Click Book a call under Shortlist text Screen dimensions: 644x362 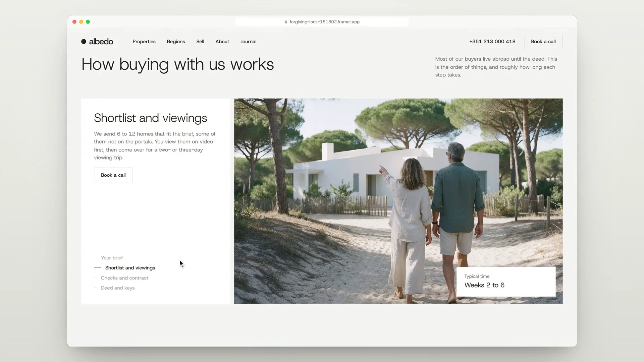(x=113, y=175)
